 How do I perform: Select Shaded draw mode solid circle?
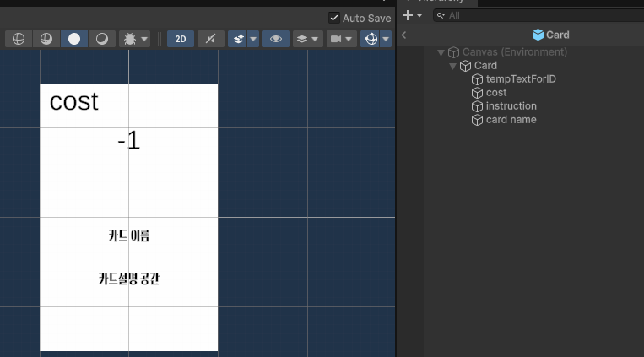click(x=74, y=39)
